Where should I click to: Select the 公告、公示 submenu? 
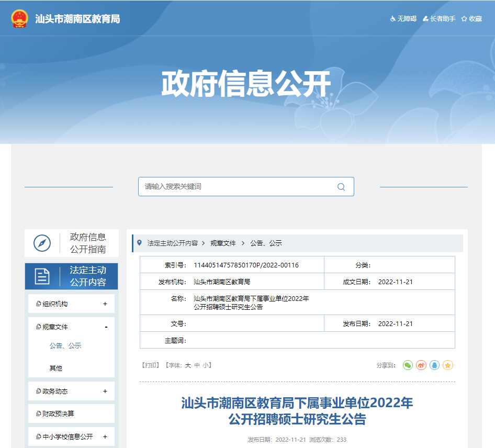click(65, 346)
